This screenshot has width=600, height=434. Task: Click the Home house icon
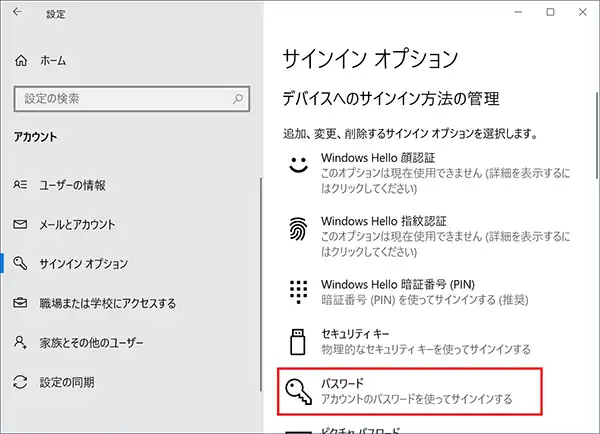pyautogui.click(x=21, y=60)
